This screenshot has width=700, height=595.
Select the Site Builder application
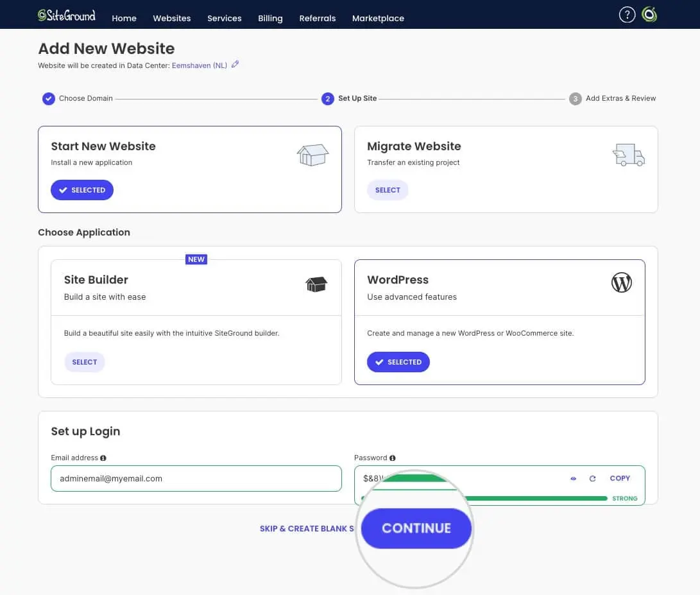(84, 362)
